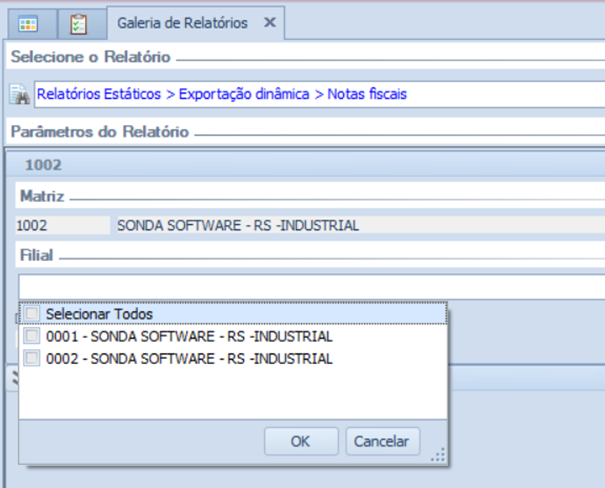Click the Parâmetros do Relatório heading
Viewport: 605px width, 488px height.
pyautogui.click(x=100, y=132)
